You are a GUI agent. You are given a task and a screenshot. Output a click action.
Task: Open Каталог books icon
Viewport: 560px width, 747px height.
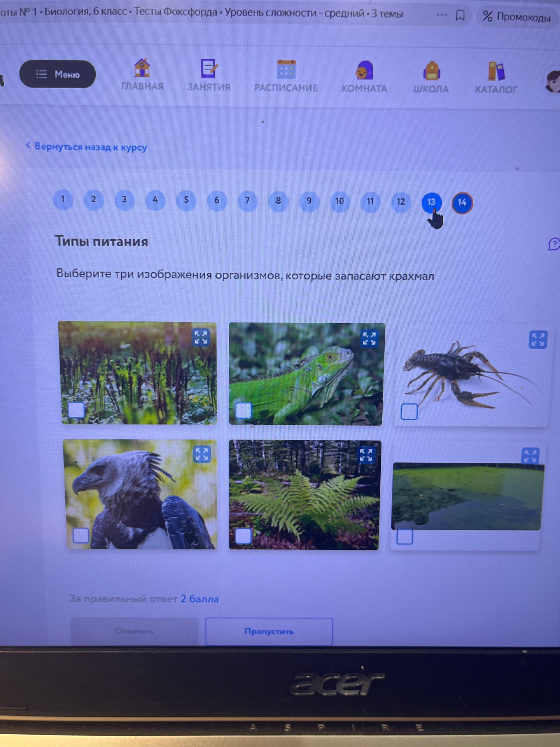[496, 72]
